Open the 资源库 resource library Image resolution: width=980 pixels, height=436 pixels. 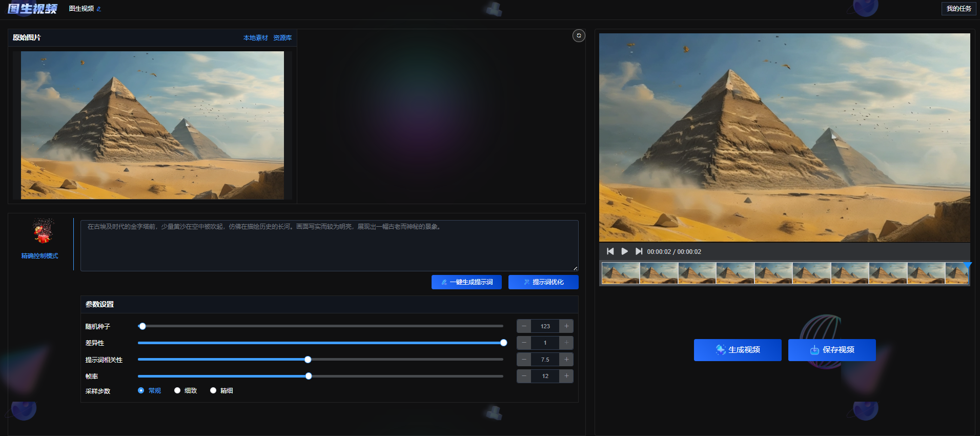point(282,38)
